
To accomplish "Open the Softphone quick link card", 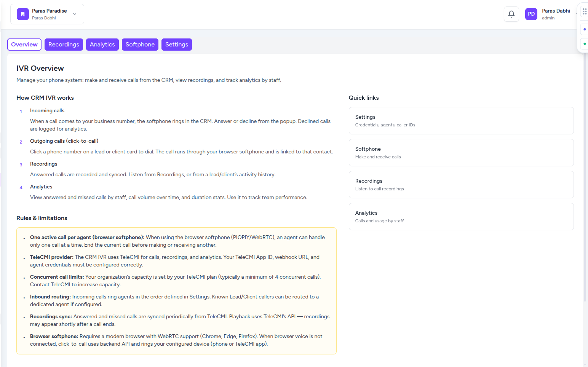I will [x=461, y=153].
